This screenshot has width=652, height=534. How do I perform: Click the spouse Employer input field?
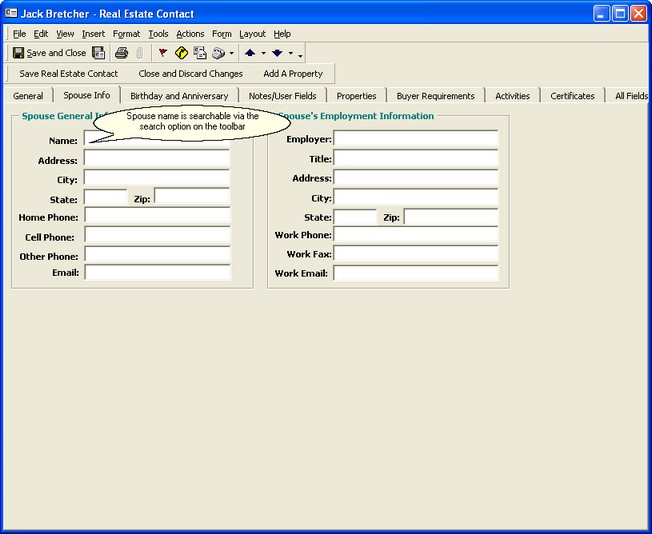coord(415,139)
